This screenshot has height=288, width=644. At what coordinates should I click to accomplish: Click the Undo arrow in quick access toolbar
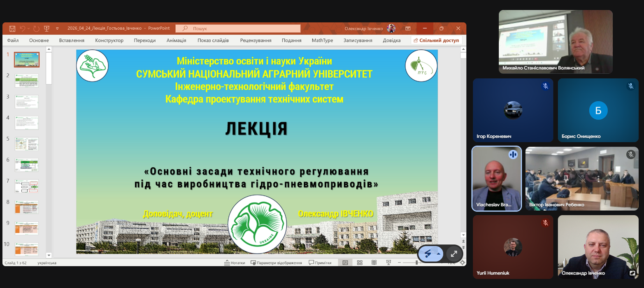22,28
